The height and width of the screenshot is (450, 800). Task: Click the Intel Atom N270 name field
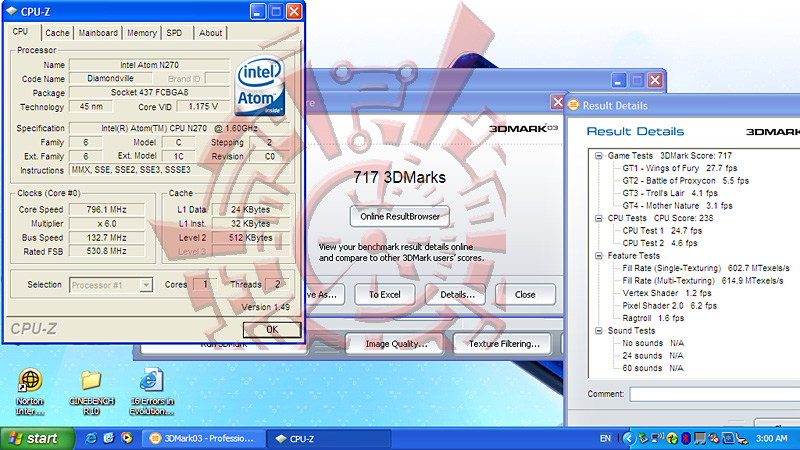[149, 65]
